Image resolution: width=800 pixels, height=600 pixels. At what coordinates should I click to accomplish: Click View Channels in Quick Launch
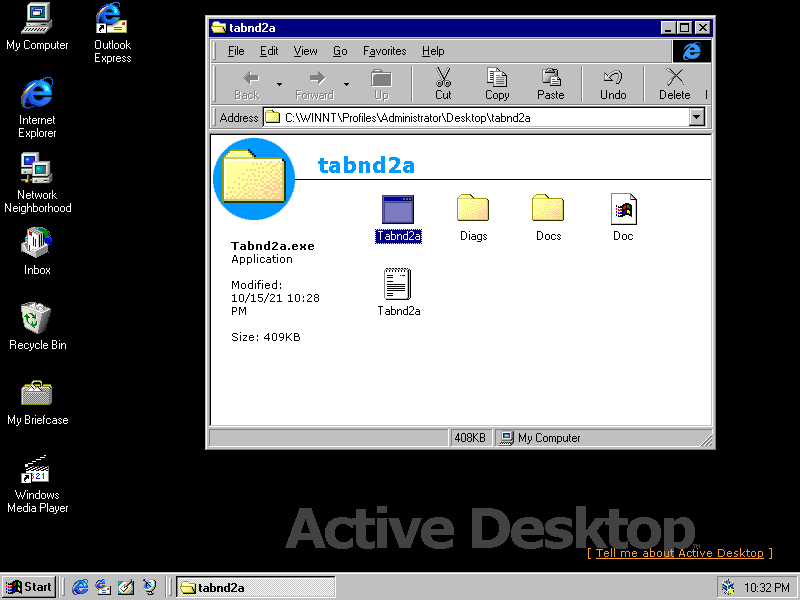[149, 587]
